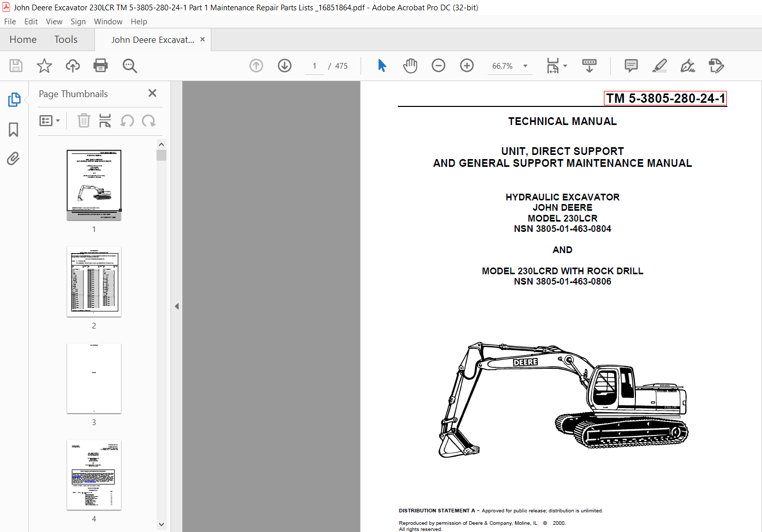Screen dimensions: 762x532
Task: Click the upload to cloud icon
Action: [73, 66]
